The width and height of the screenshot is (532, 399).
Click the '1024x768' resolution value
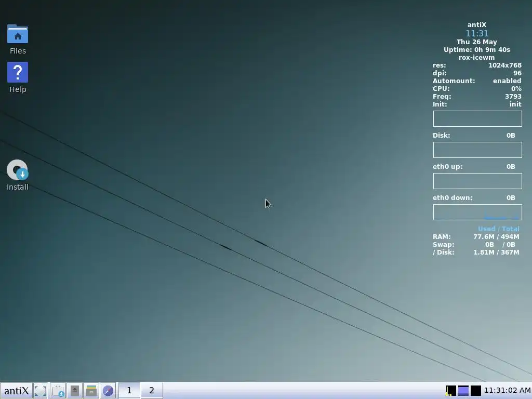click(505, 65)
